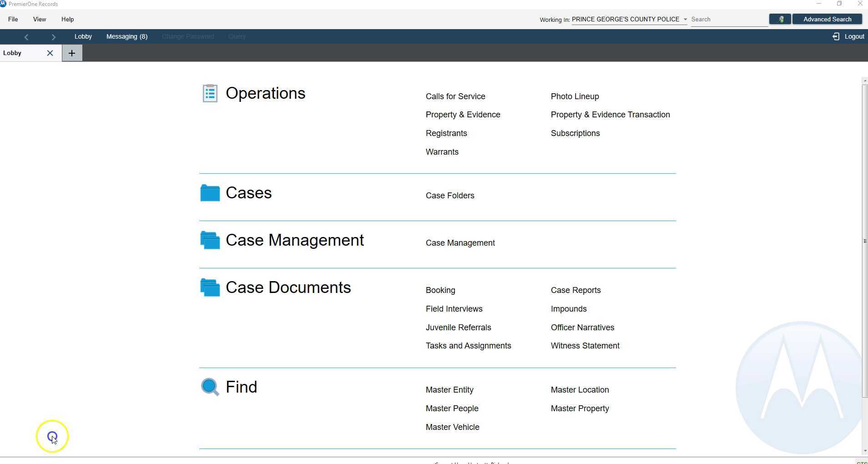Click the Case Documents folder icon

point(210,287)
